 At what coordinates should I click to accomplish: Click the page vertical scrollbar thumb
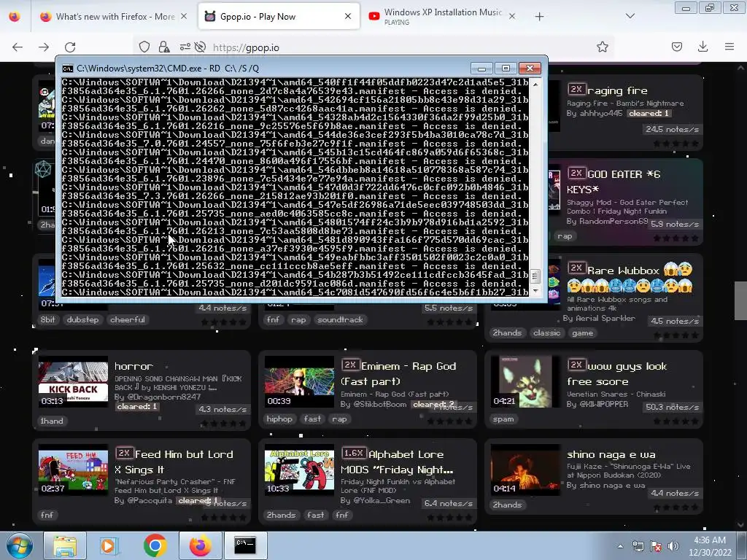point(740,301)
